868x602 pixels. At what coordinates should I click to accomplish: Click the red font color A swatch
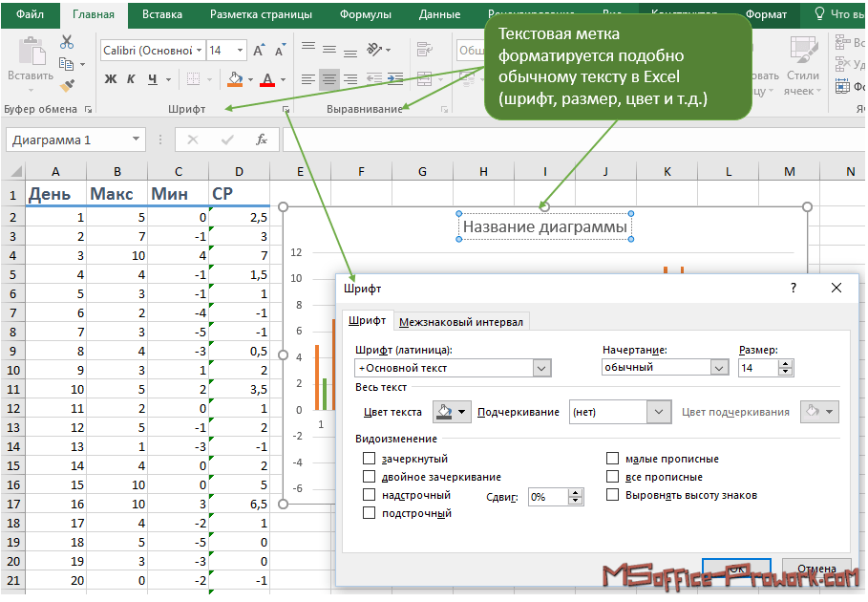click(x=268, y=79)
